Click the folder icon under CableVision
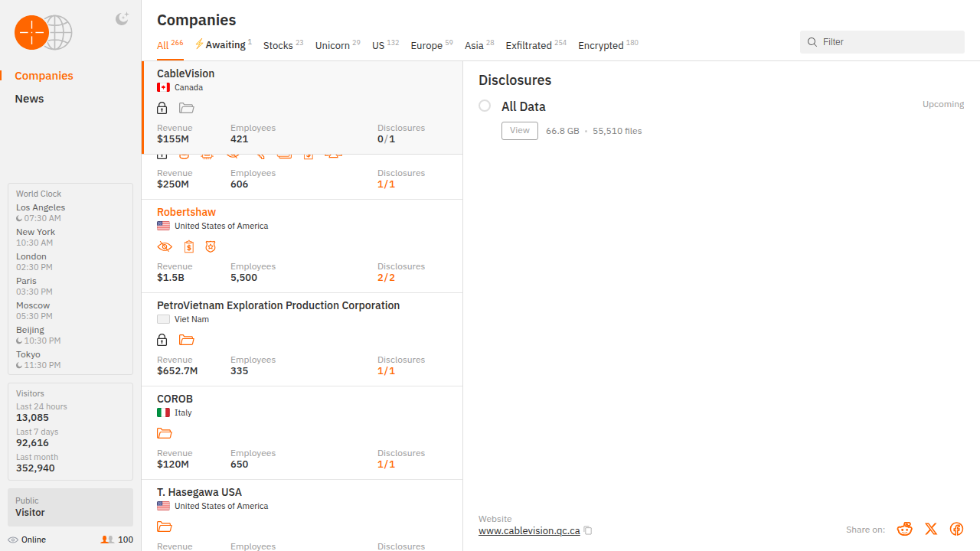Screen dimensions: 980x551 (x=187, y=108)
